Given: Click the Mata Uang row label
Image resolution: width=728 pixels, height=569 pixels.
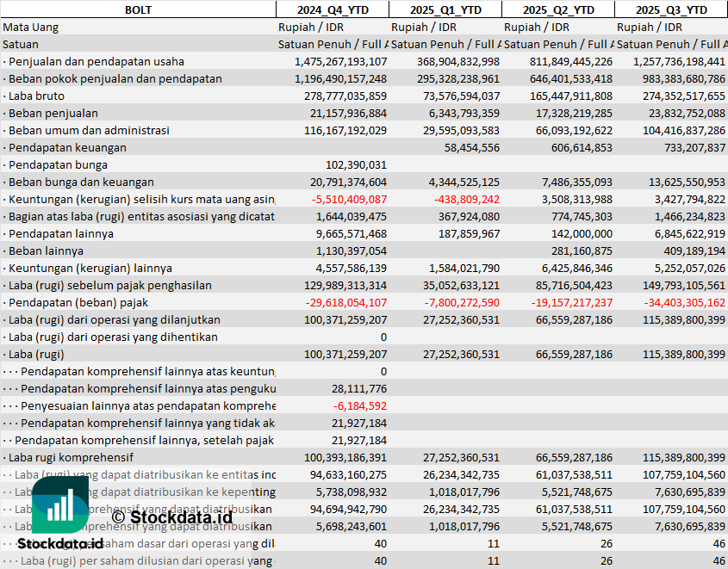Looking at the screenshot, I should click(31, 27).
